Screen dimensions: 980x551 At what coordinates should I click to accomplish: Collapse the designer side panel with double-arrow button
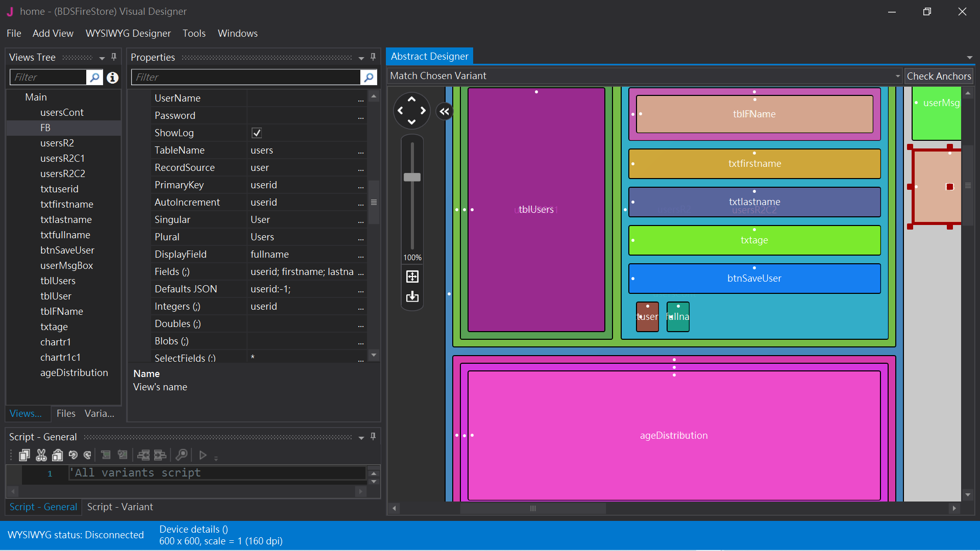(445, 111)
